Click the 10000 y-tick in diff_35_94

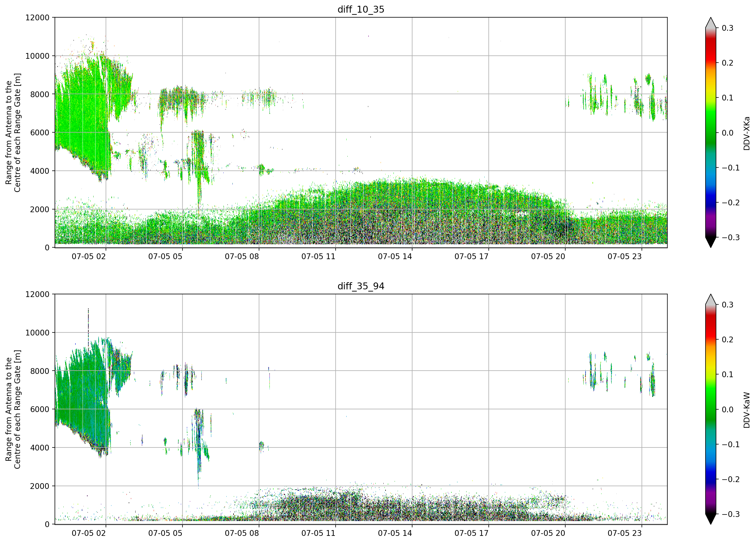coord(37,332)
